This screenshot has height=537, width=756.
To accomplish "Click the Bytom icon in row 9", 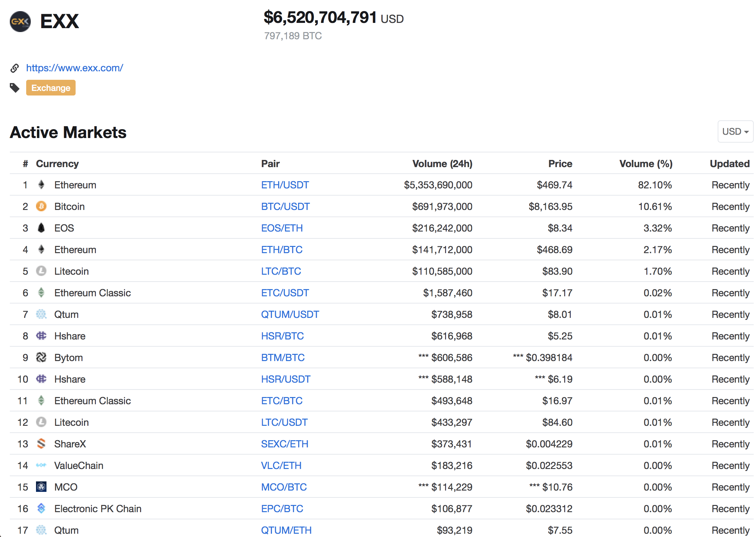I will point(41,357).
